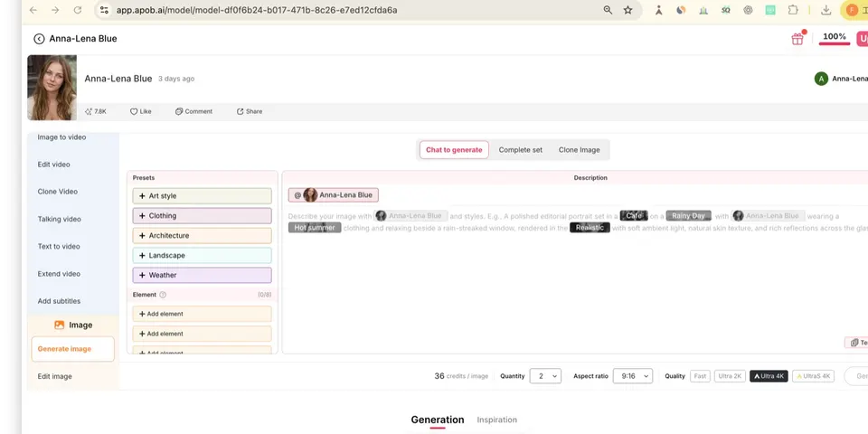The width and height of the screenshot is (868, 434).
Task: Select Talking video in sidebar
Action: tap(60, 219)
